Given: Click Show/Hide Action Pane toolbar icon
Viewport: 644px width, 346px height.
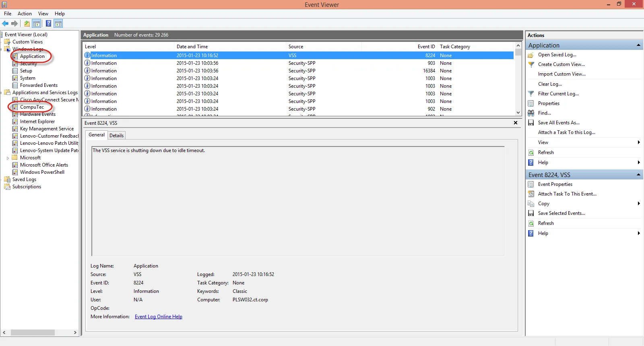Looking at the screenshot, I should pyautogui.click(x=58, y=24).
